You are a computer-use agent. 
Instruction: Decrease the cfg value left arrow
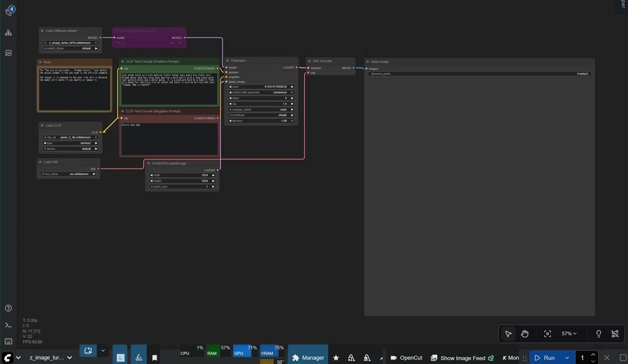230,104
